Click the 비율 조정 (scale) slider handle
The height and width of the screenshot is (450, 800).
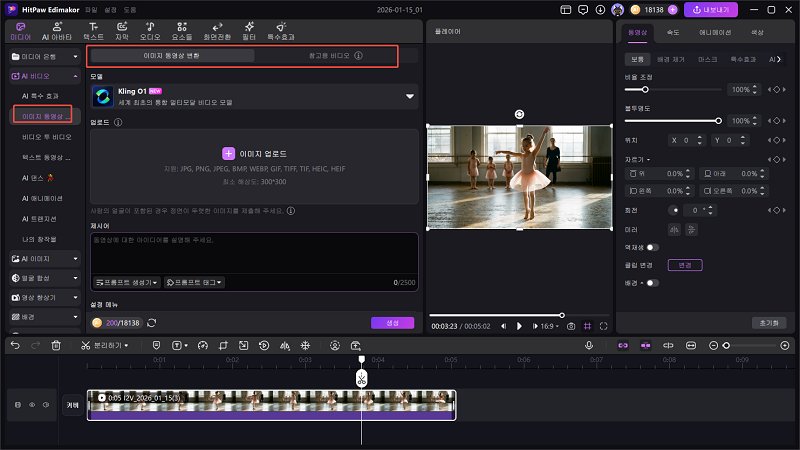click(645, 89)
